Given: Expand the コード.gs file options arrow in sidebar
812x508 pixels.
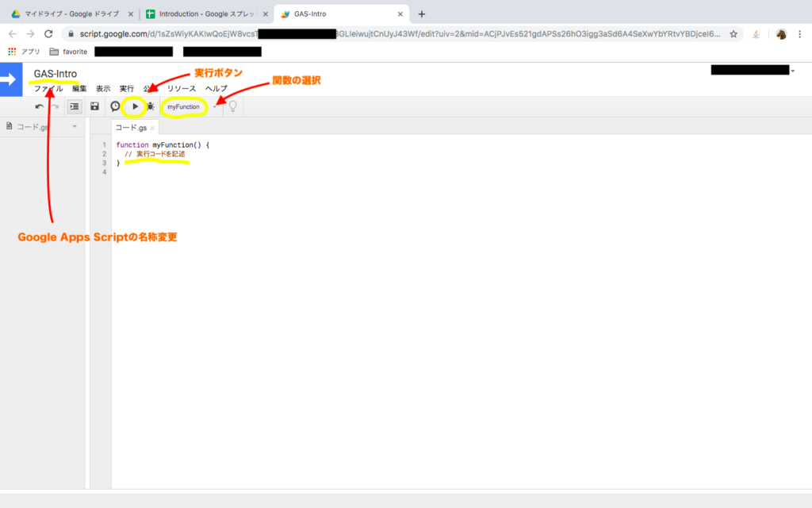Looking at the screenshot, I should click(x=75, y=126).
